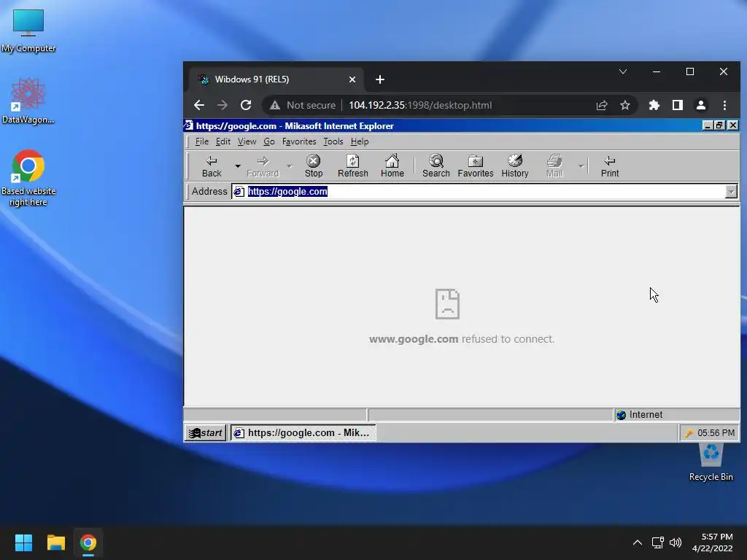Open File Explorer from the taskbar
Image resolution: width=747 pixels, height=560 pixels.
(55, 542)
